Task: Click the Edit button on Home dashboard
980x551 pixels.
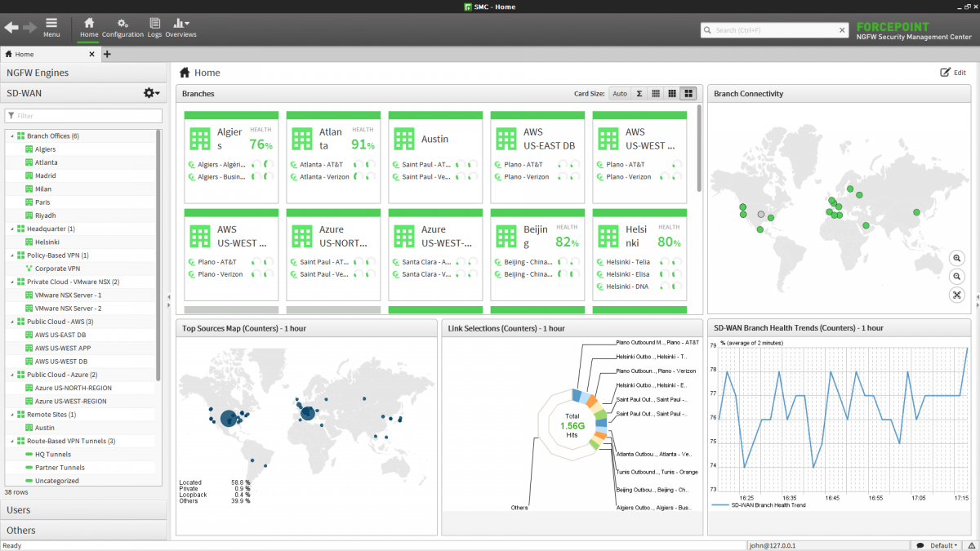Action: click(x=953, y=73)
